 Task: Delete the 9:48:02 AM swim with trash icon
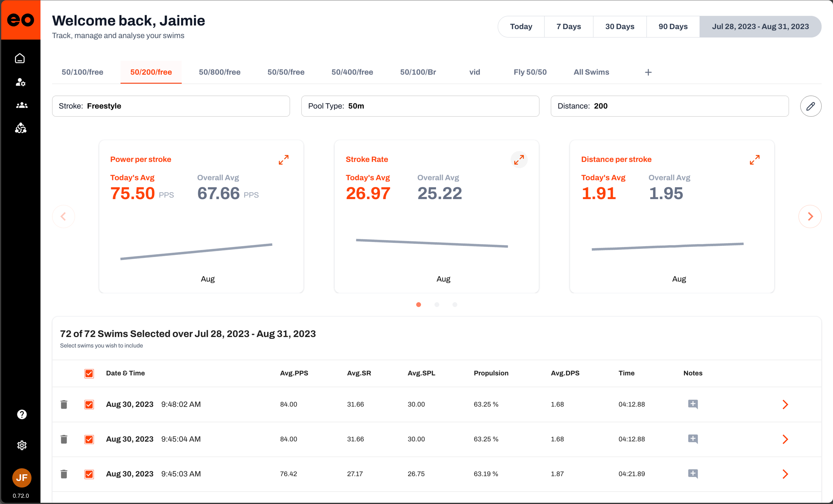(x=64, y=404)
